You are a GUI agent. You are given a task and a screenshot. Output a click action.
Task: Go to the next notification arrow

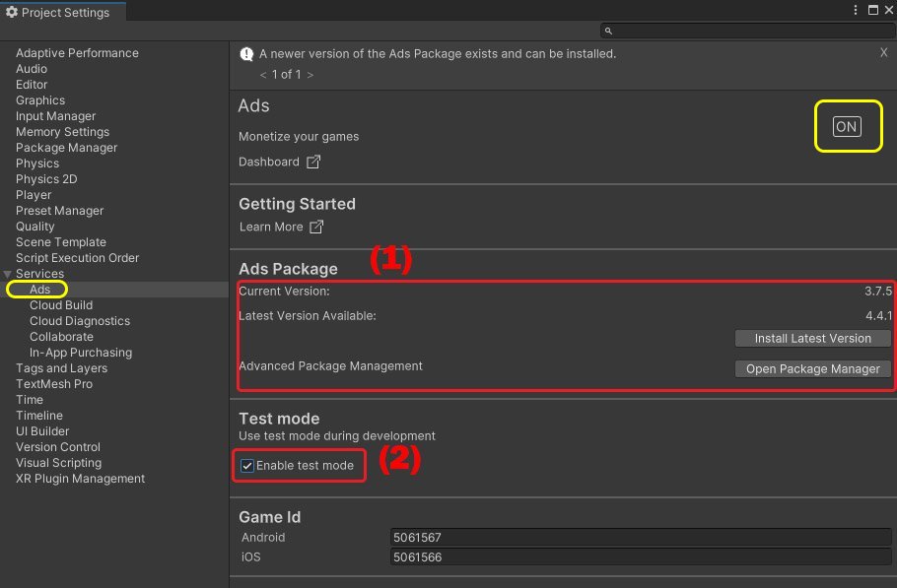[310, 75]
